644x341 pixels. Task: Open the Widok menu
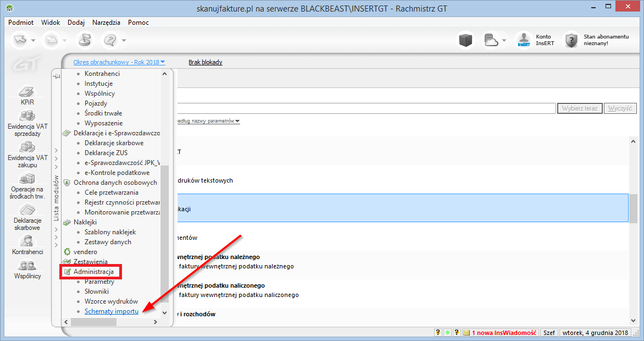[50, 22]
